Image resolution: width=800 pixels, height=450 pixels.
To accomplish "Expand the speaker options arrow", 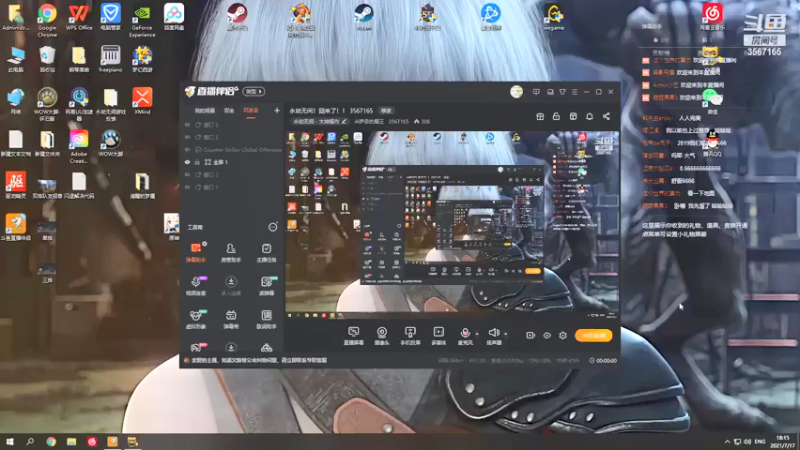I will point(506,334).
